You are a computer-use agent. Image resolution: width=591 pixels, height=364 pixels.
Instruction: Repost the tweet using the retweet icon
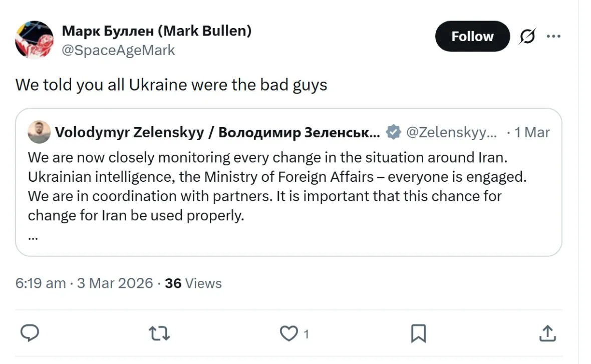[159, 333]
